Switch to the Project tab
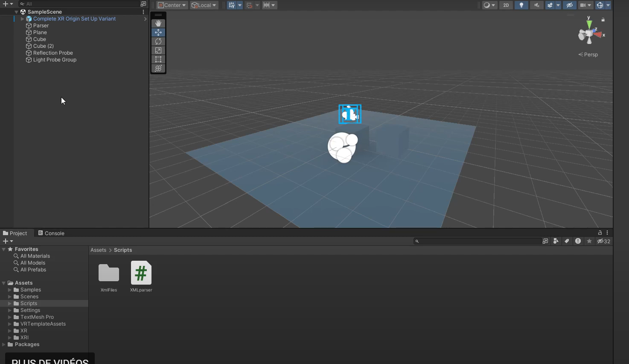 [15, 233]
